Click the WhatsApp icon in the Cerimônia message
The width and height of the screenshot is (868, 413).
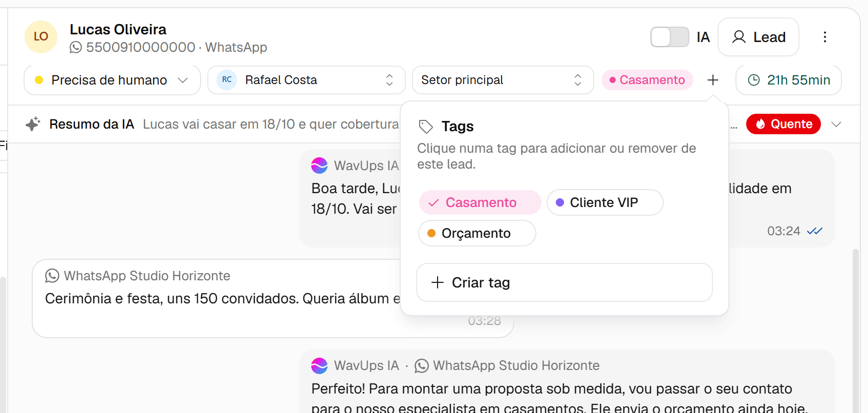(52, 276)
